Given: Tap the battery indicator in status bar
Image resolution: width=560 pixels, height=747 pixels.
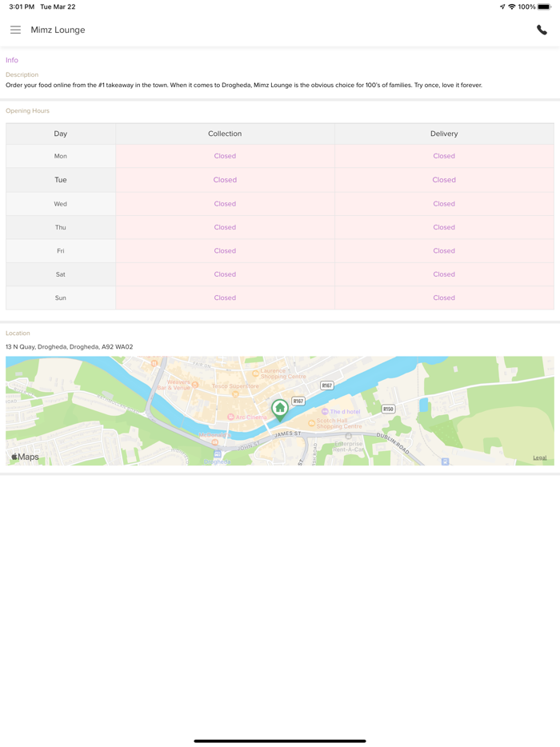Looking at the screenshot, I should click(544, 6).
